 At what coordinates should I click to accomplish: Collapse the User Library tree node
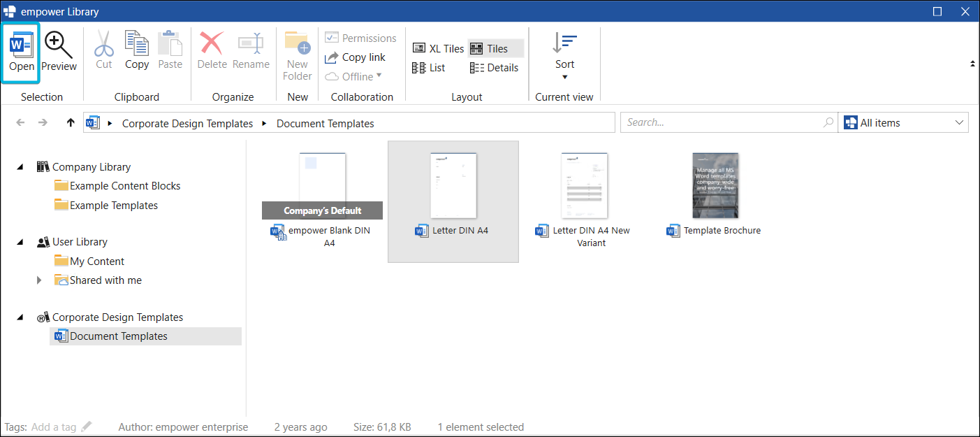[20, 242]
